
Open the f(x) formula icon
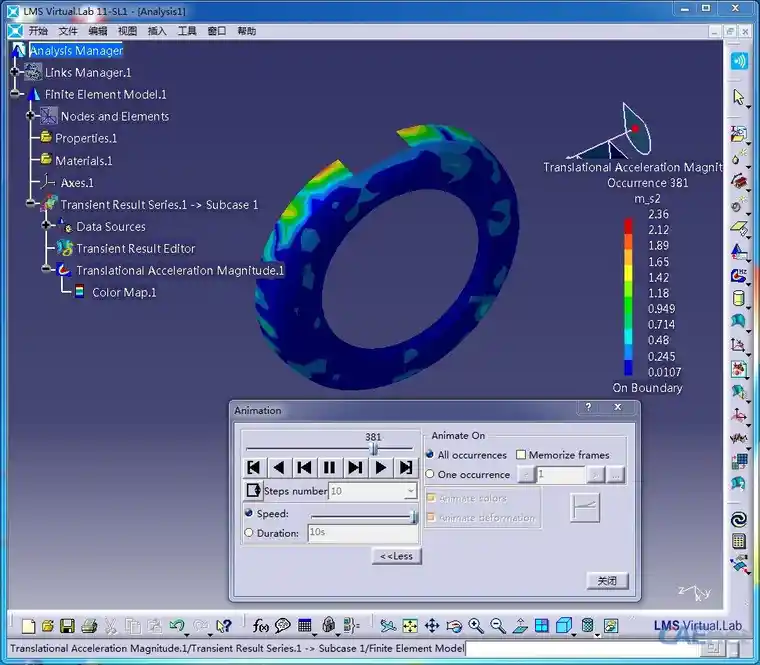point(260,626)
